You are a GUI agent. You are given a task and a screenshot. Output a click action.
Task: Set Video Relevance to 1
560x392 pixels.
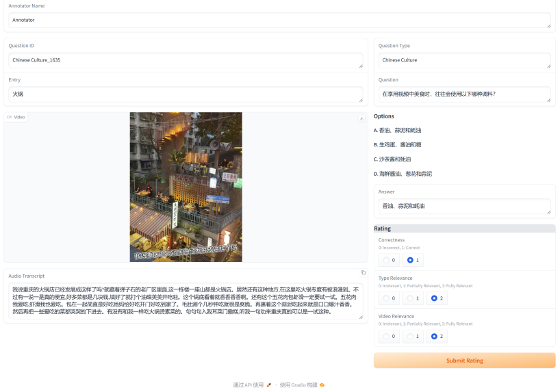(413, 337)
